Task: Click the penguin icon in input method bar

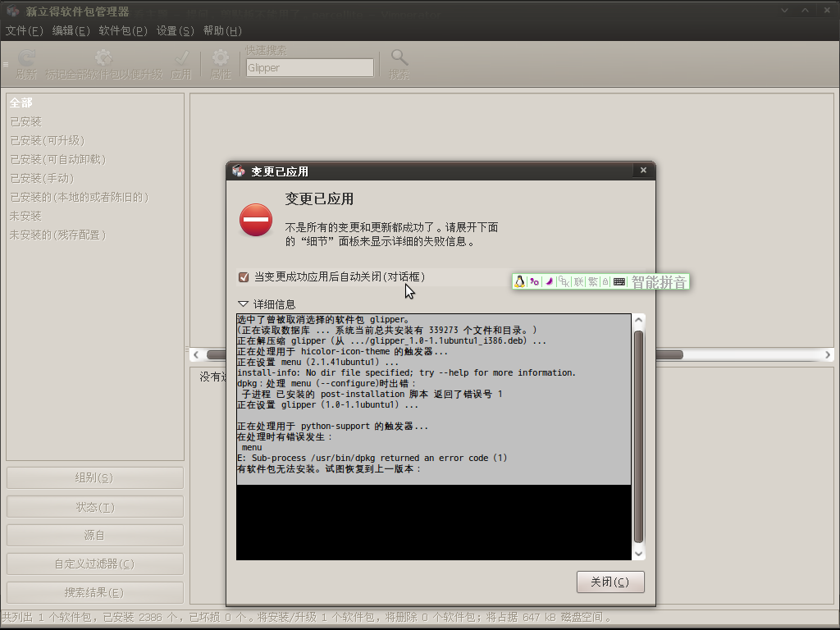Action: click(519, 282)
